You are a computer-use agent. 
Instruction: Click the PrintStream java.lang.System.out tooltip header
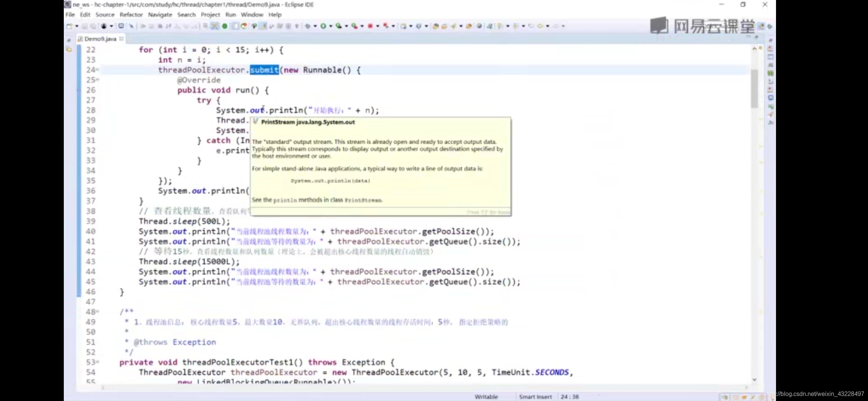pyautogui.click(x=308, y=122)
